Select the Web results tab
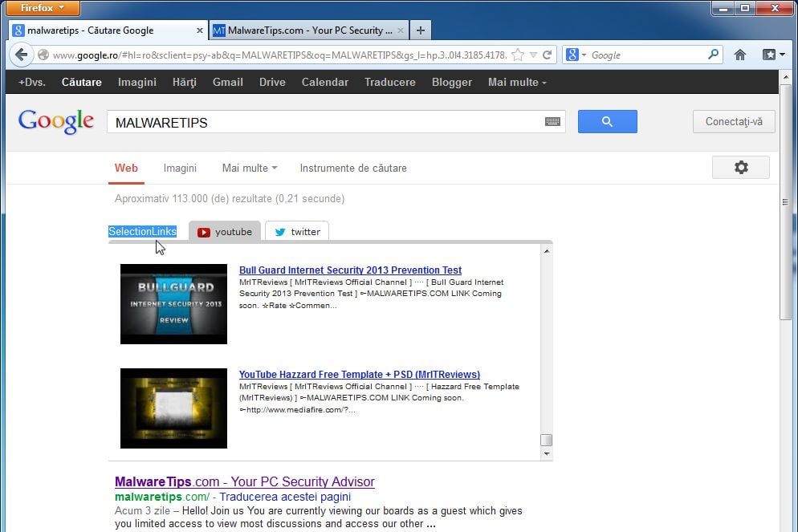798x532 pixels. tap(126, 168)
